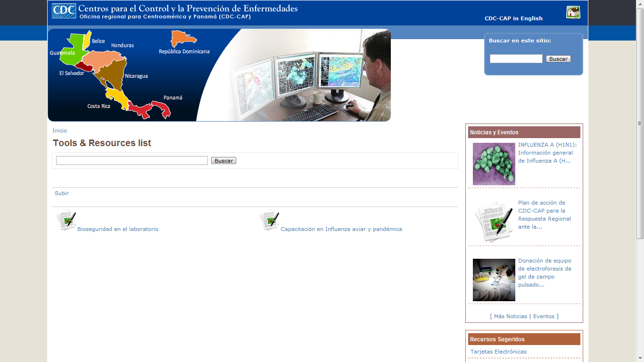Open Donación de equipo de electroforesis link
This screenshot has height=362, width=644.
(x=545, y=272)
